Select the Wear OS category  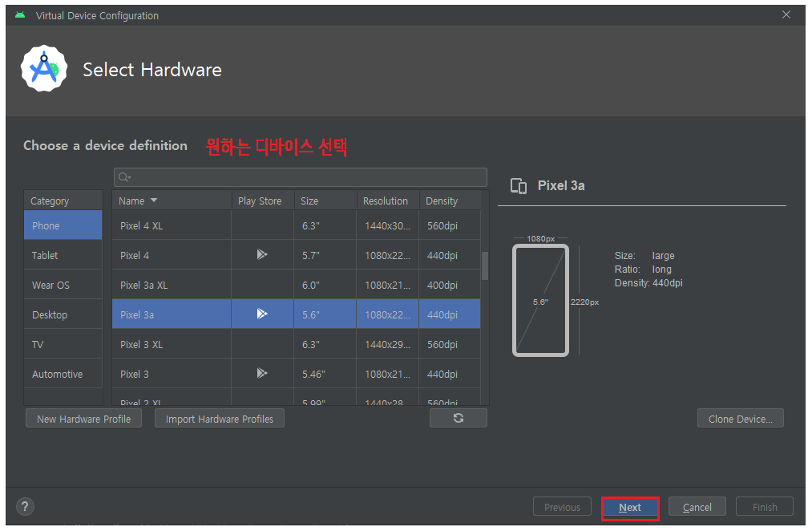tap(63, 285)
